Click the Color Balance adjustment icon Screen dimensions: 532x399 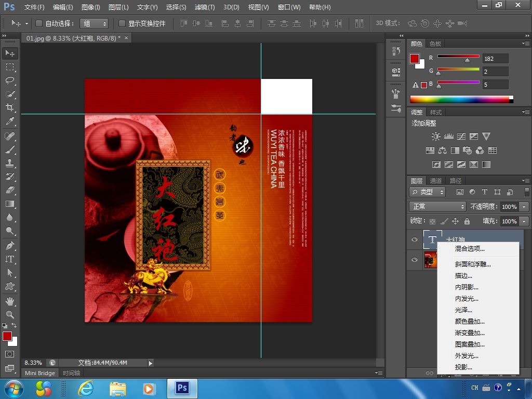click(442, 150)
